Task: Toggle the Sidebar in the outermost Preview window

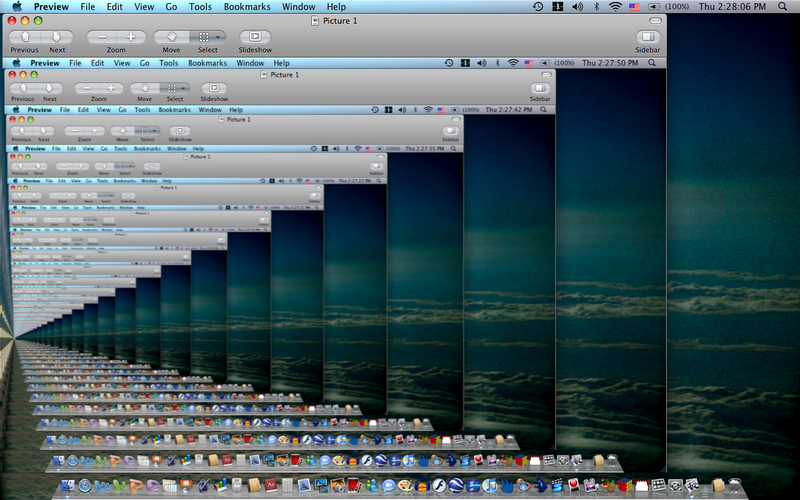Action: 648,36
